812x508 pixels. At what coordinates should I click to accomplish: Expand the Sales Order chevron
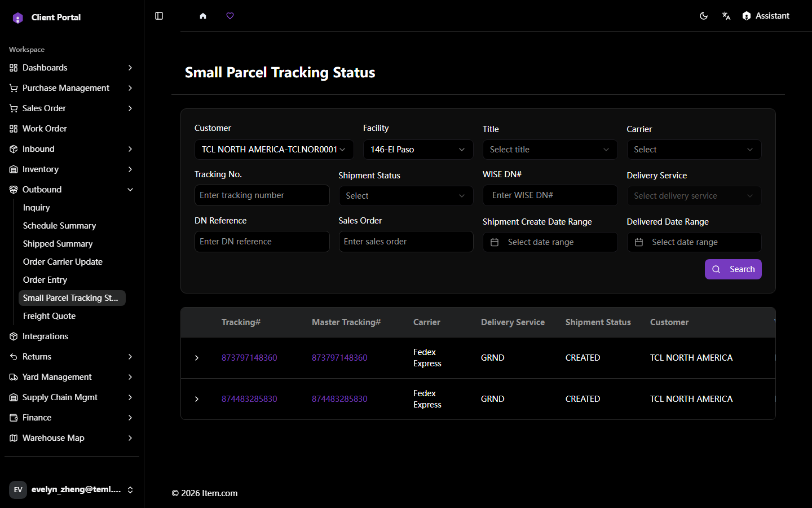click(x=130, y=108)
